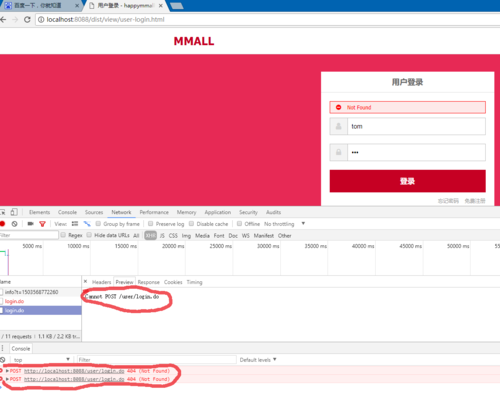Open the top execution context dropdown
500x393 pixels.
[41, 360]
